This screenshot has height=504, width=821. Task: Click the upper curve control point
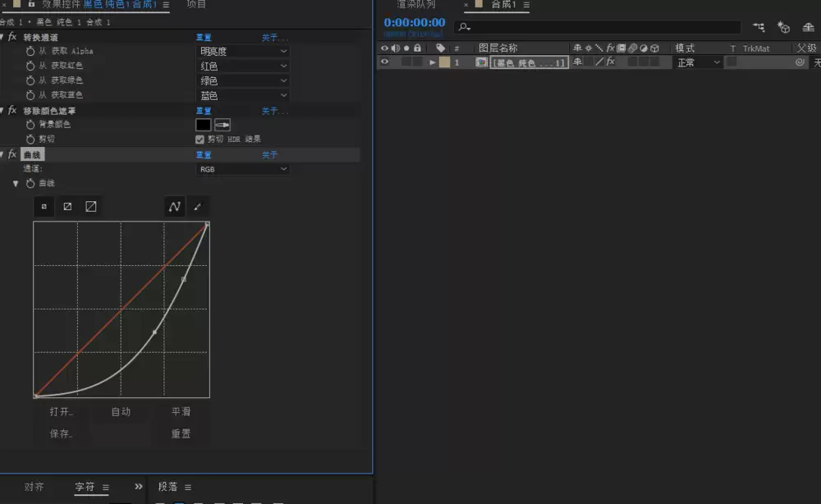[x=183, y=279]
